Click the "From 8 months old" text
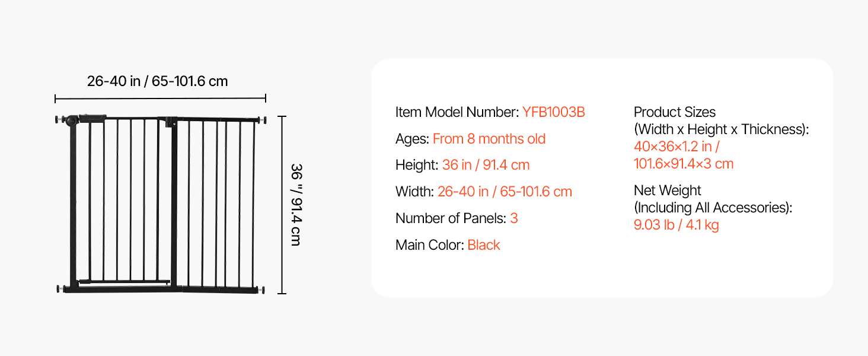Viewport: 868px width, 356px height. click(x=489, y=139)
